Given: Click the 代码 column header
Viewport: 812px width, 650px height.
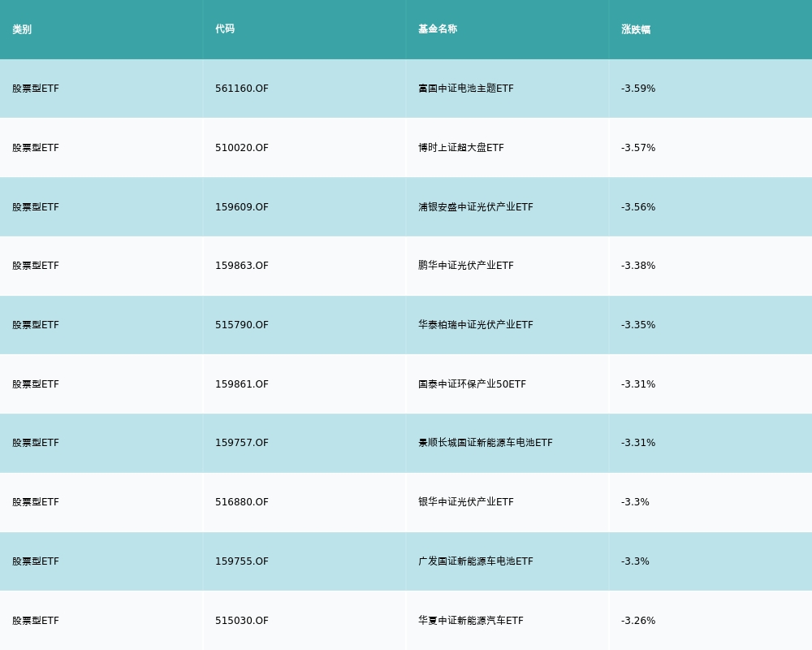Looking at the screenshot, I should pyautogui.click(x=225, y=29).
